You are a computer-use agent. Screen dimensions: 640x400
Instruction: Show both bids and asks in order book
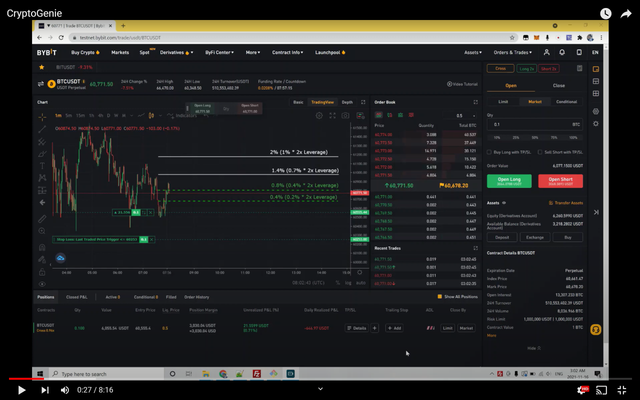[x=379, y=116]
